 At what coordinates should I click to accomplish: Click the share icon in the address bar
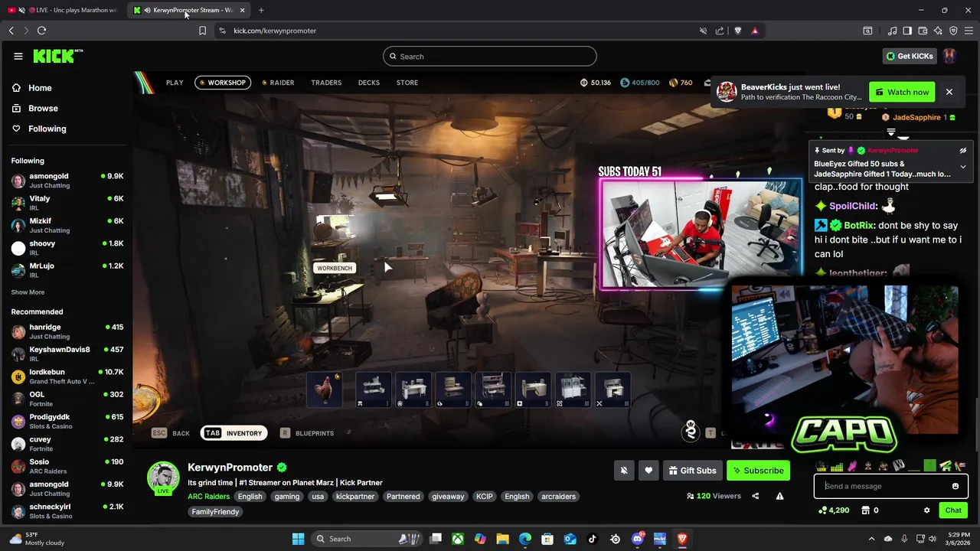point(720,31)
